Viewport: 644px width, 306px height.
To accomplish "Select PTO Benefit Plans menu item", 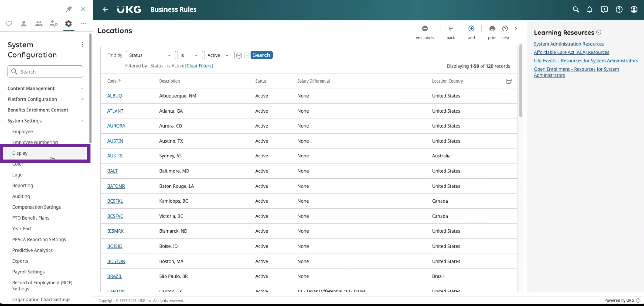I will click(x=31, y=218).
